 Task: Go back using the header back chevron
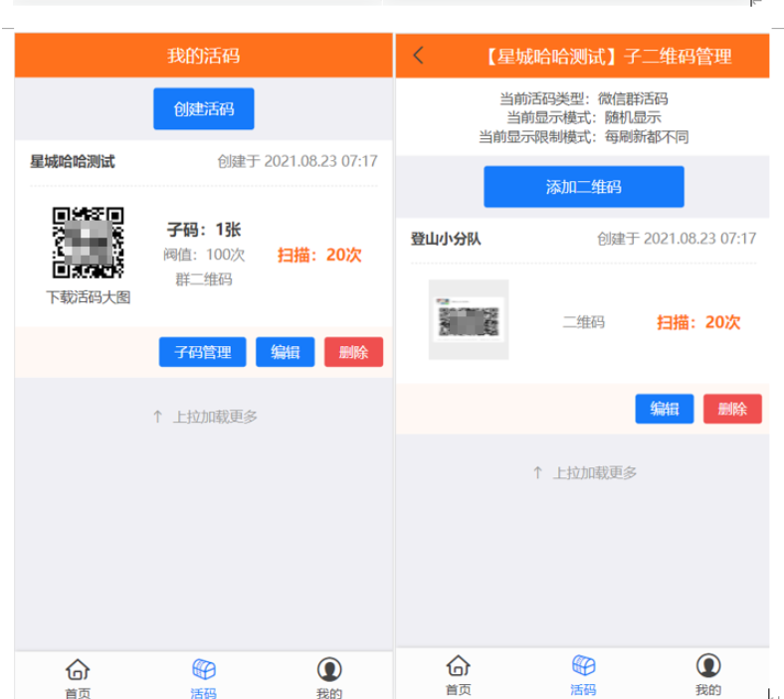pos(419,56)
